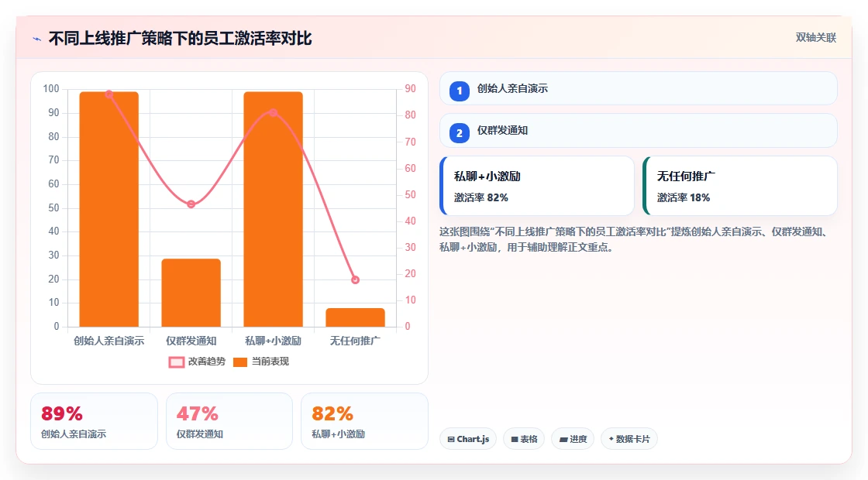
Task: Click the orange bar for 私聊+小激励
Action: (273, 209)
